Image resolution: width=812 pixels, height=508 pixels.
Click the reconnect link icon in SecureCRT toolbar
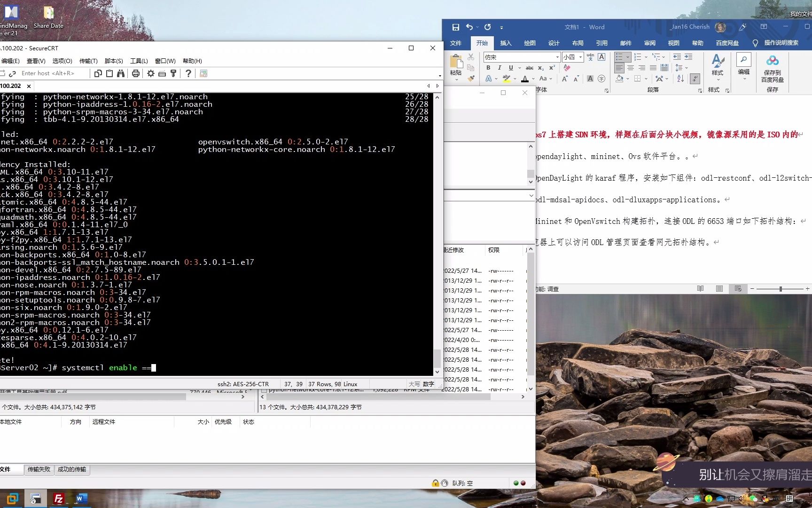point(13,73)
